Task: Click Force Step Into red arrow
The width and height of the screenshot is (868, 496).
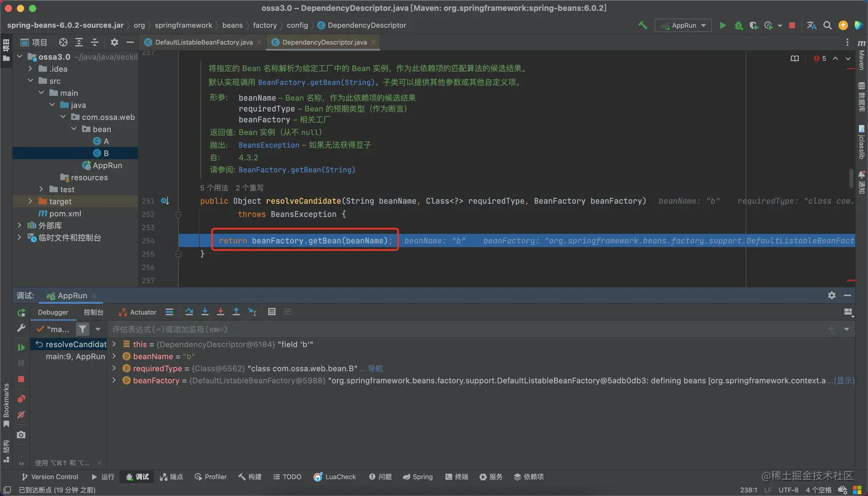Action: [x=220, y=312]
